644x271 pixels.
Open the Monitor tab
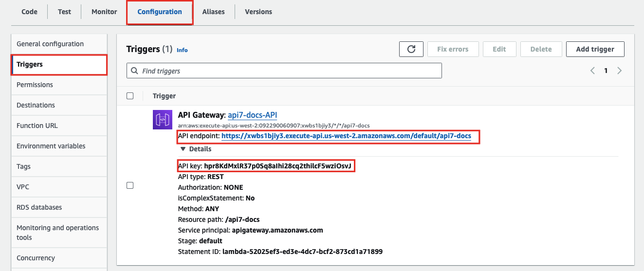[x=104, y=12]
